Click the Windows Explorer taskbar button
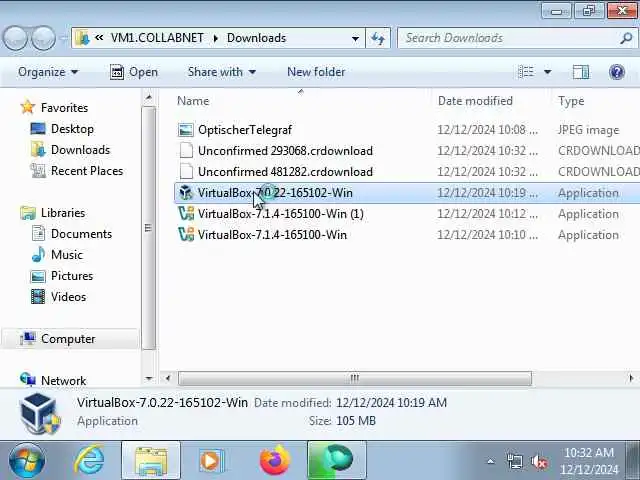Screen dimensions: 640x480 pyautogui.click(x=151, y=460)
